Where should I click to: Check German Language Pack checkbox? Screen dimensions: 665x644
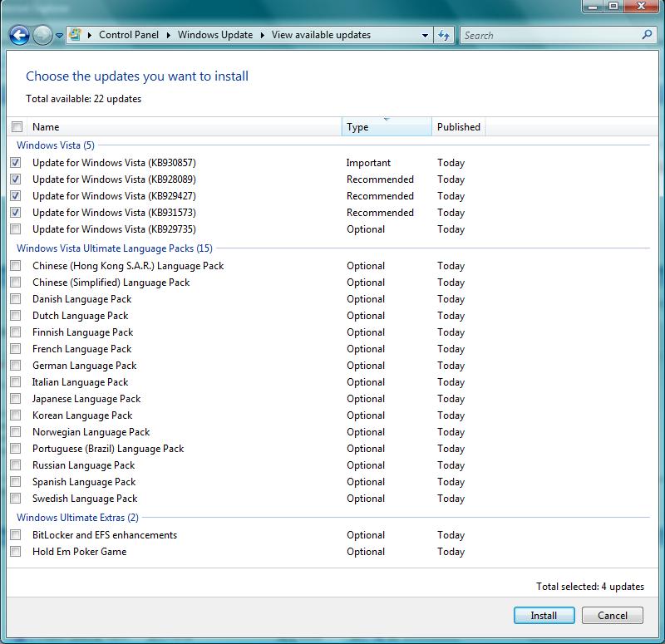16,365
